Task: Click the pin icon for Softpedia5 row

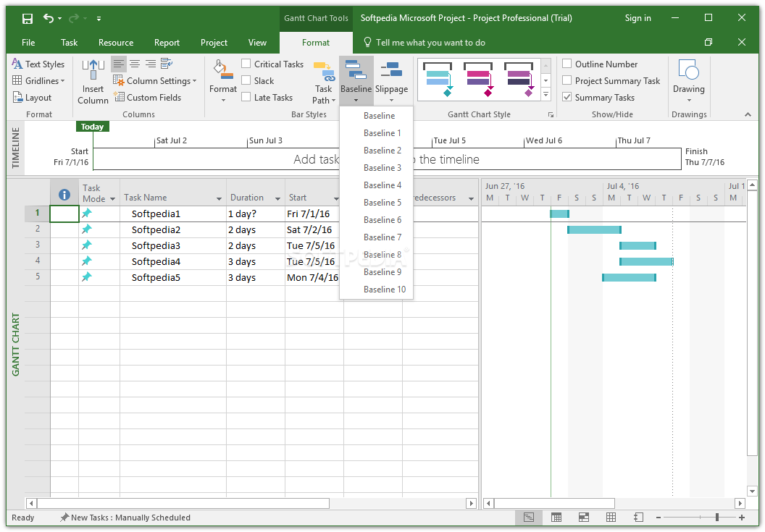Action: pyautogui.click(x=87, y=277)
